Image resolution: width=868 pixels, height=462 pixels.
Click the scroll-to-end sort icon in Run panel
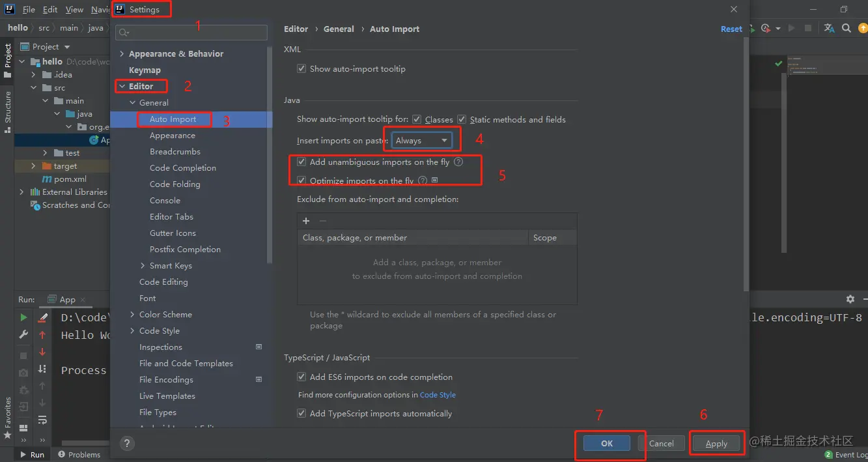(x=42, y=369)
